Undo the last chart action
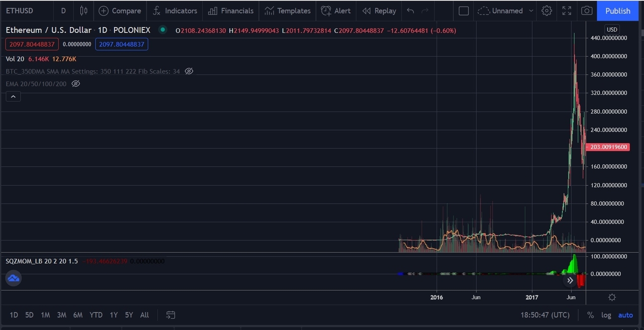Image resolution: width=644 pixels, height=330 pixels. (x=410, y=11)
